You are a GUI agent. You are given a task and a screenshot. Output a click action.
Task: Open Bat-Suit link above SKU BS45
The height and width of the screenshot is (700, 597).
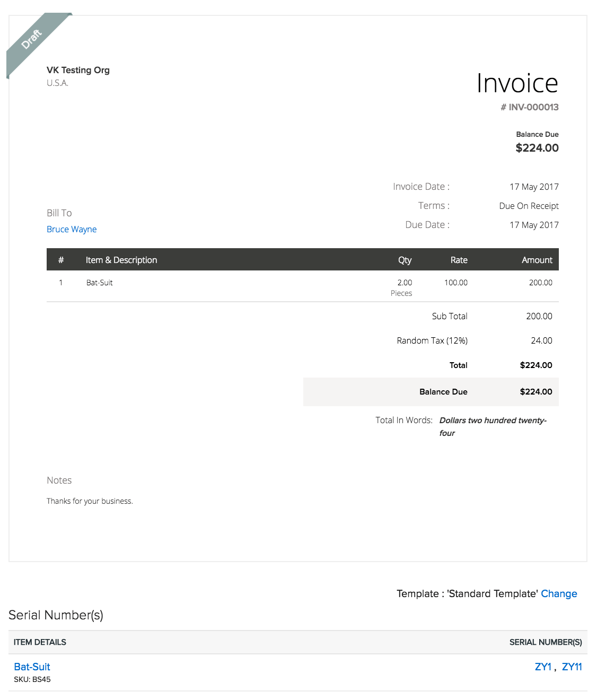tap(32, 667)
